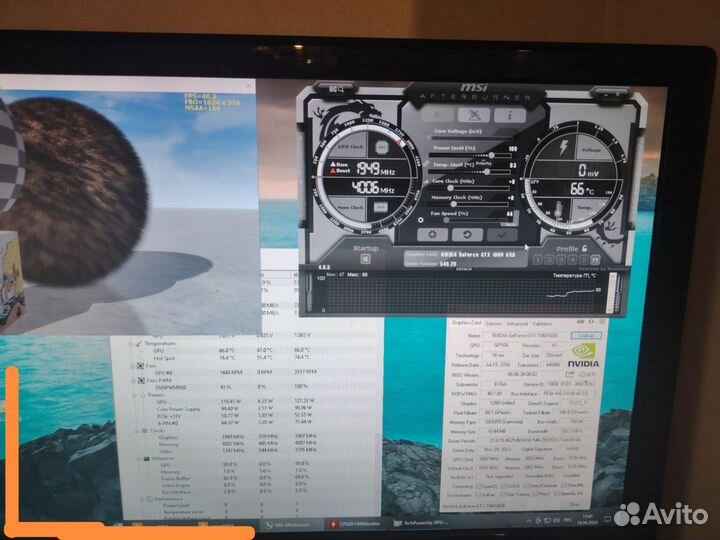Screen dimensions: 720x540
Task: Switch to CPUID HWMonitor taskbar button
Action: [357, 524]
